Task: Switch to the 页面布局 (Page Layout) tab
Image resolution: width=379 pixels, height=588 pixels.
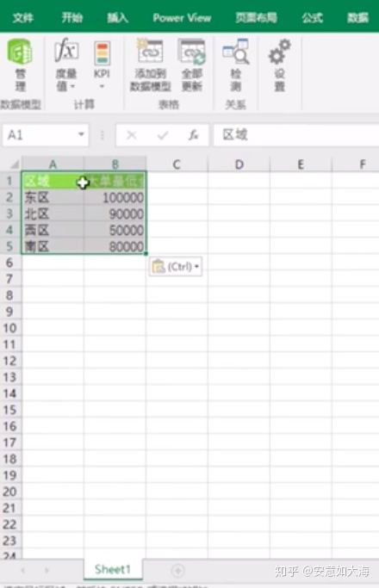Action: [x=257, y=17]
